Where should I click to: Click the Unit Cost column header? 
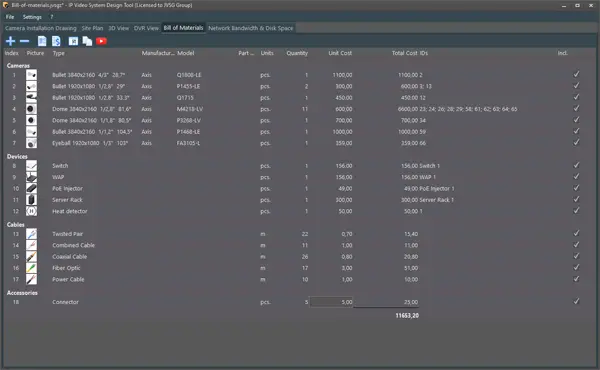pos(340,53)
